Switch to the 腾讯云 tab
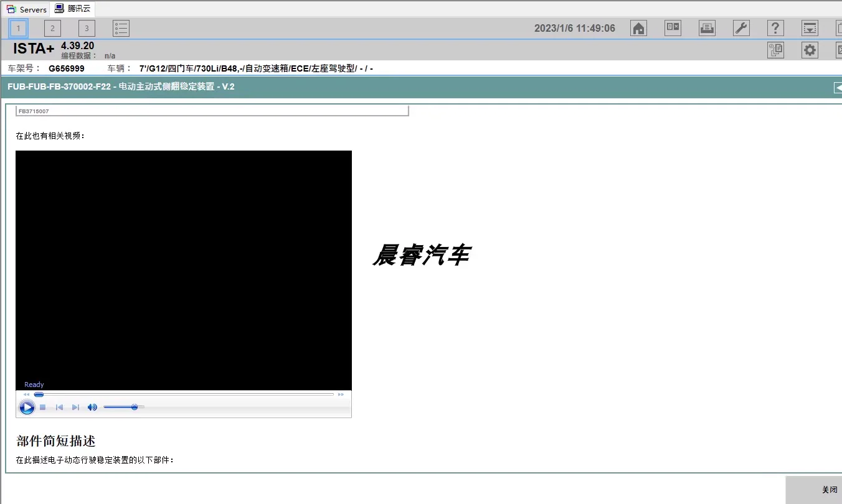This screenshot has width=842, height=504. pyautogui.click(x=72, y=9)
